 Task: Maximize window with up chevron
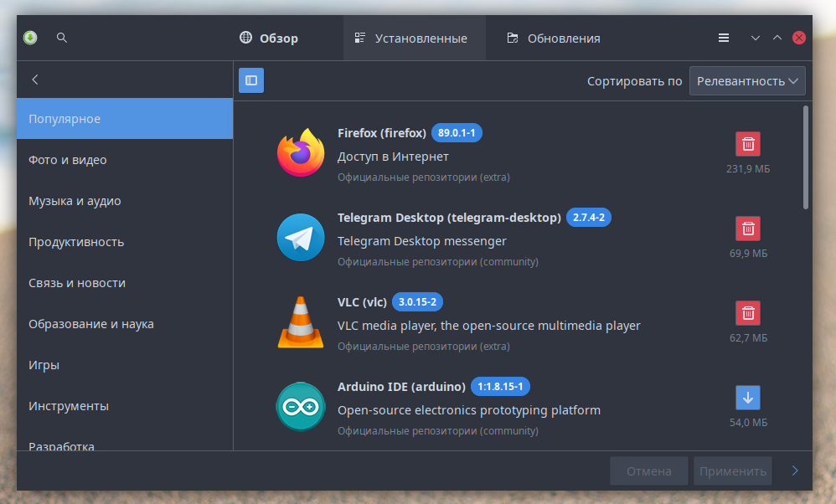point(777,38)
